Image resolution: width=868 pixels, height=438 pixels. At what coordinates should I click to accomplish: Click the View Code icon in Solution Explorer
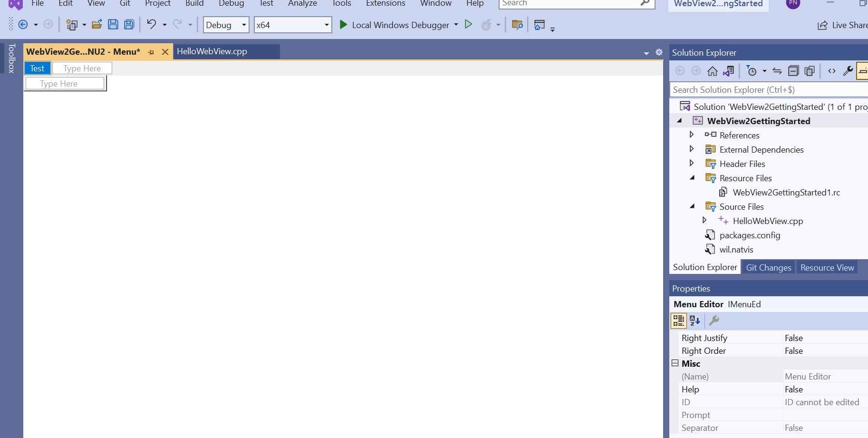[832, 71]
